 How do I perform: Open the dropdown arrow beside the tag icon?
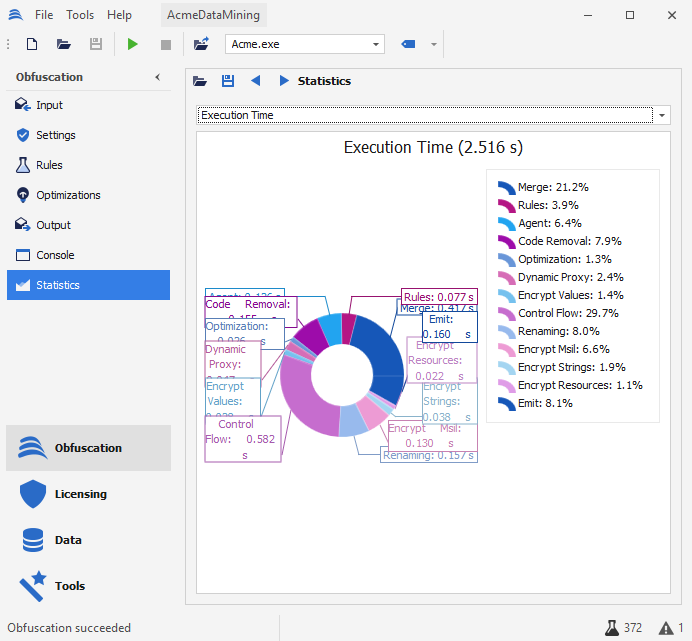point(433,44)
